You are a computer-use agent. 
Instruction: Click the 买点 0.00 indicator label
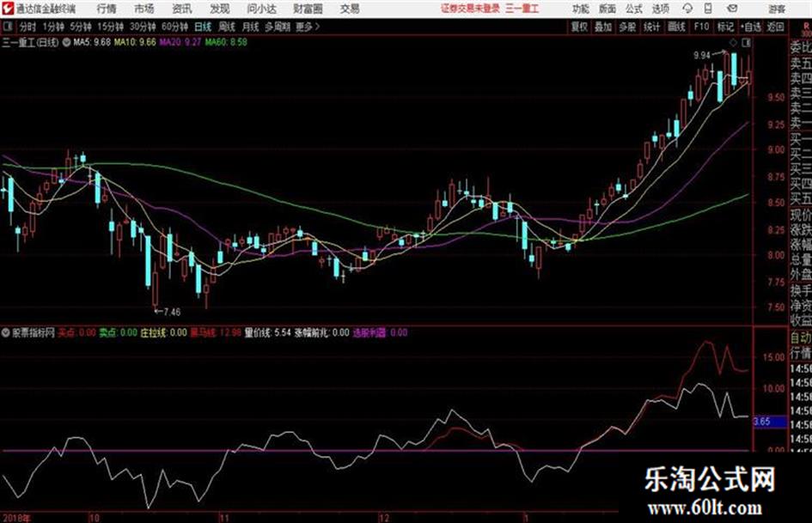[76, 332]
